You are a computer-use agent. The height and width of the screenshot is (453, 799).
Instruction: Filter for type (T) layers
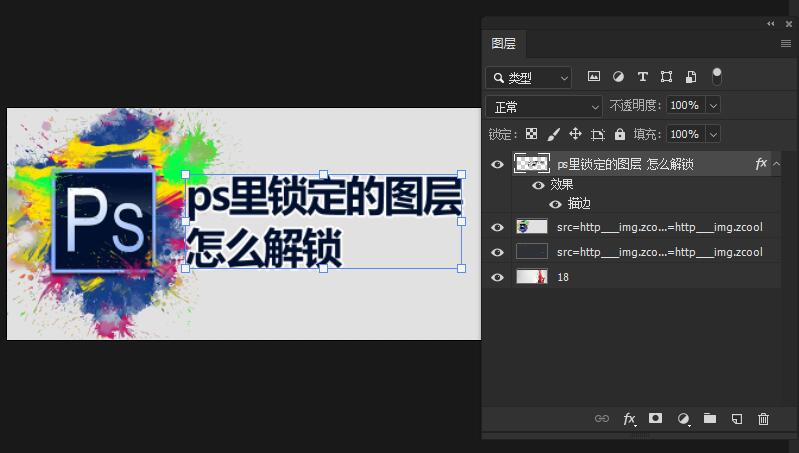pos(643,77)
